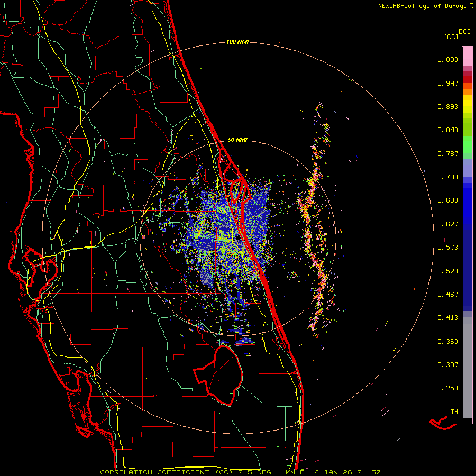Viewport: 476px width, 476px height.
Task: Click the 0.787 legend value
Action: tap(448, 153)
